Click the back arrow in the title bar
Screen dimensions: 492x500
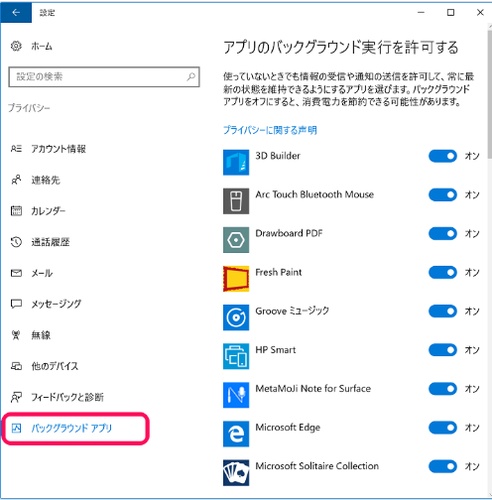pos(16,12)
